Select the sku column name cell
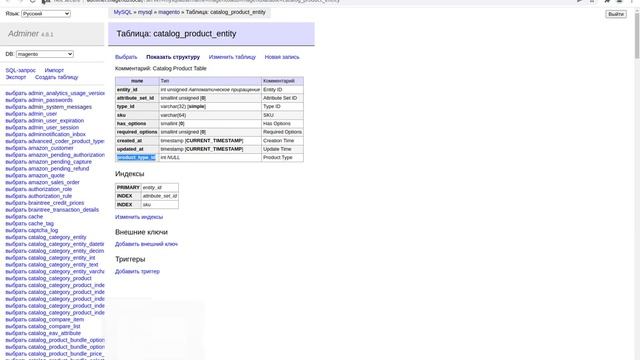Image resolution: width=640 pixels, height=360 pixels. point(137,115)
